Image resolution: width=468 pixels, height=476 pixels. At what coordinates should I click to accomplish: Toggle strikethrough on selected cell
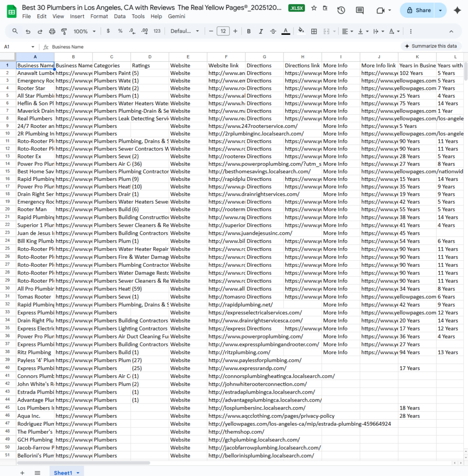click(272, 31)
